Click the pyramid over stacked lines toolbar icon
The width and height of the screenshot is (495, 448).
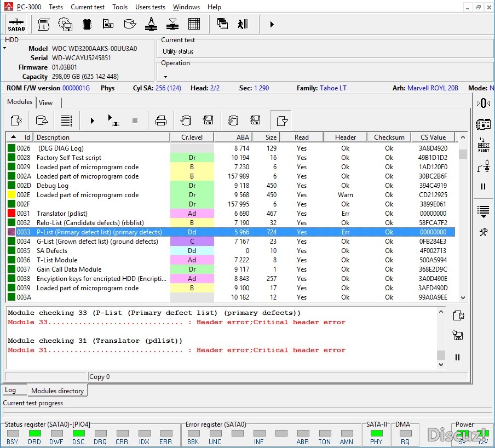[x=151, y=24]
